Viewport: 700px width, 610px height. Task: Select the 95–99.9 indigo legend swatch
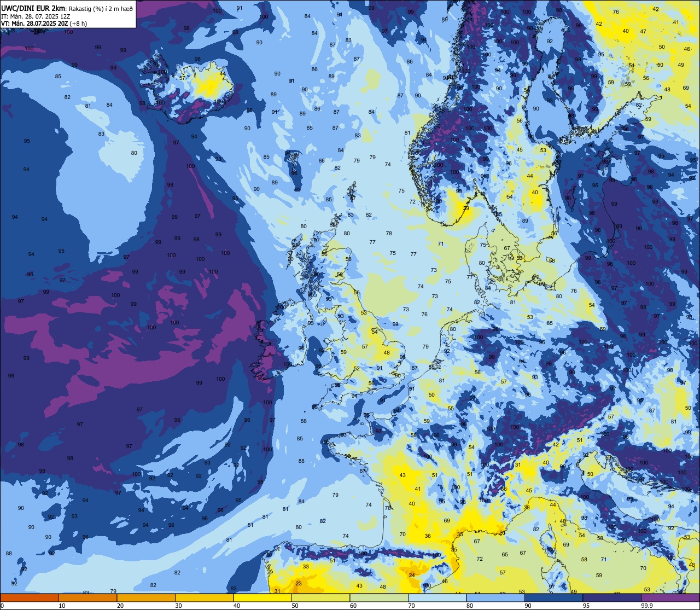612,597
